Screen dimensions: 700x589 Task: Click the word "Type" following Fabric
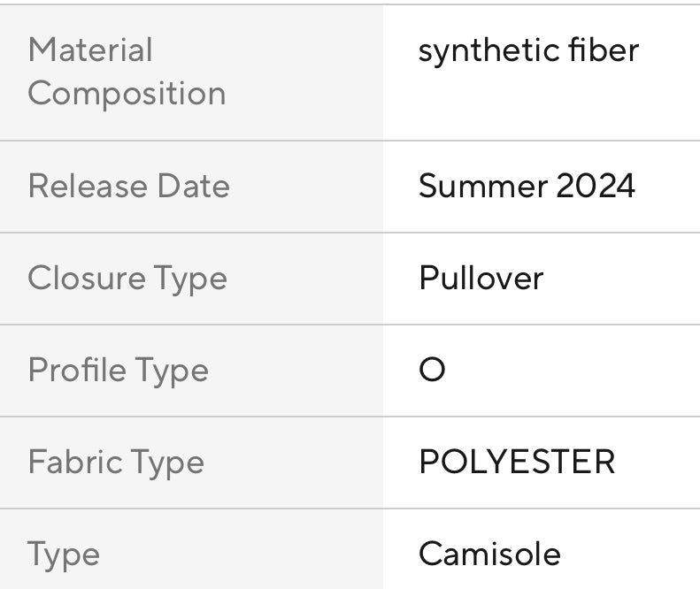click(168, 463)
